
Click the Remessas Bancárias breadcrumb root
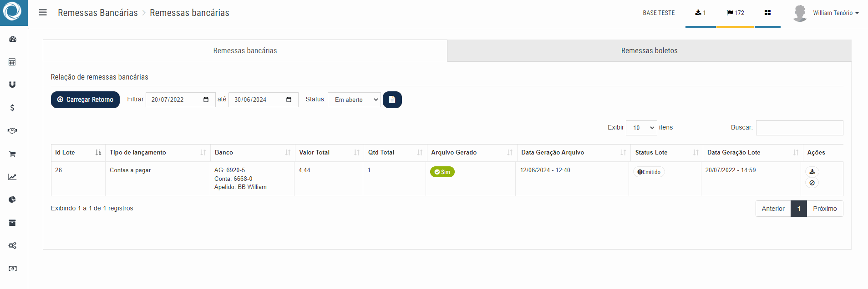pos(98,13)
